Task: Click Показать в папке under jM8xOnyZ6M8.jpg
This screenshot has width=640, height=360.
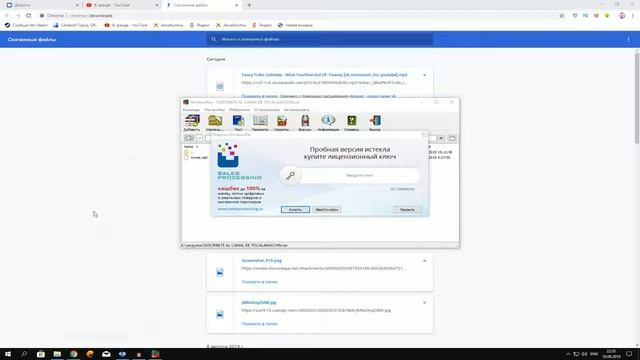Action: [x=260, y=324]
